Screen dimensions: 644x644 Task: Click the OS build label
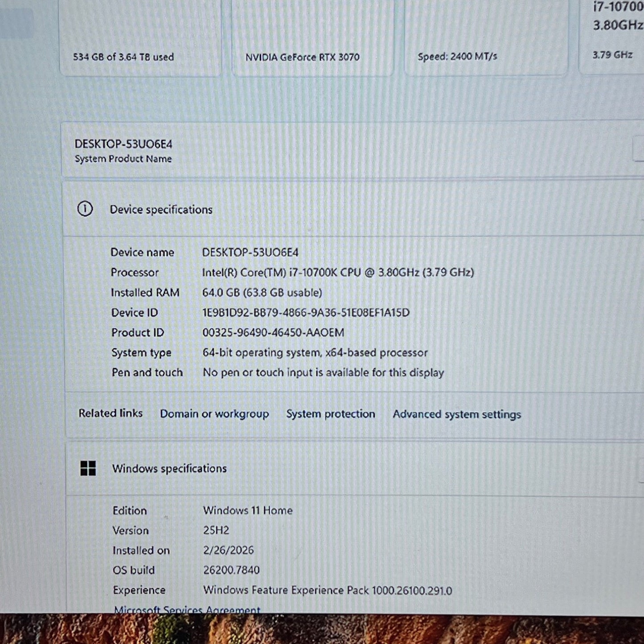click(134, 570)
